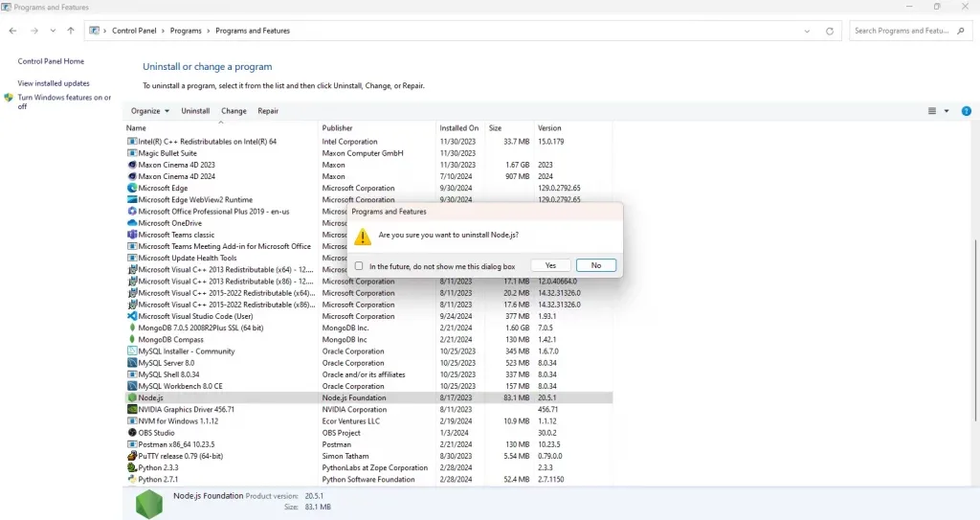
Task: Select the Magic Bullet Suite entry
Action: (368, 153)
